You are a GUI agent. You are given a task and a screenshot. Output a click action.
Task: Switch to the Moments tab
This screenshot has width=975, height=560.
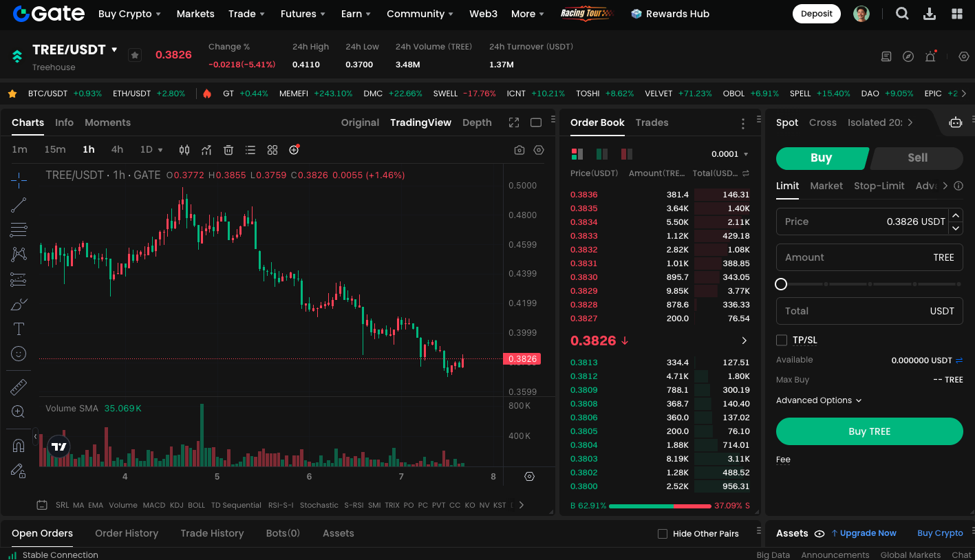click(x=107, y=122)
